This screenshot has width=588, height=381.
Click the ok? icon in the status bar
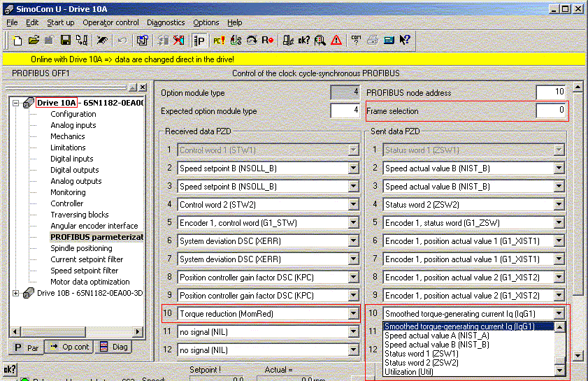point(10,370)
